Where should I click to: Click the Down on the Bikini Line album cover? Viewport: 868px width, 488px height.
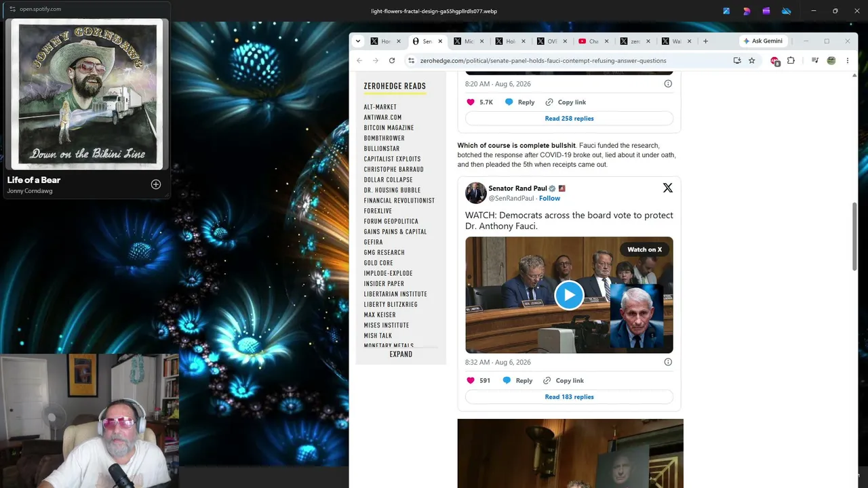pos(87,94)
